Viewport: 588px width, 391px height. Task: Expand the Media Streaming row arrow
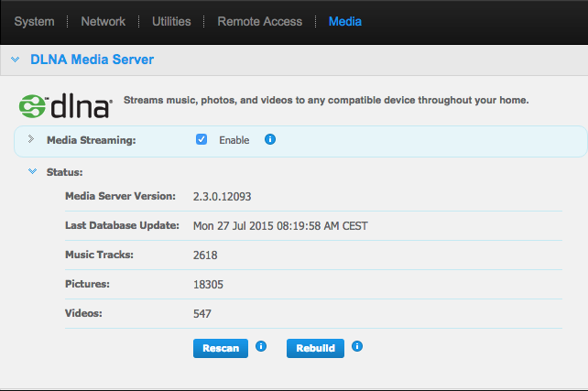(30, 139)
